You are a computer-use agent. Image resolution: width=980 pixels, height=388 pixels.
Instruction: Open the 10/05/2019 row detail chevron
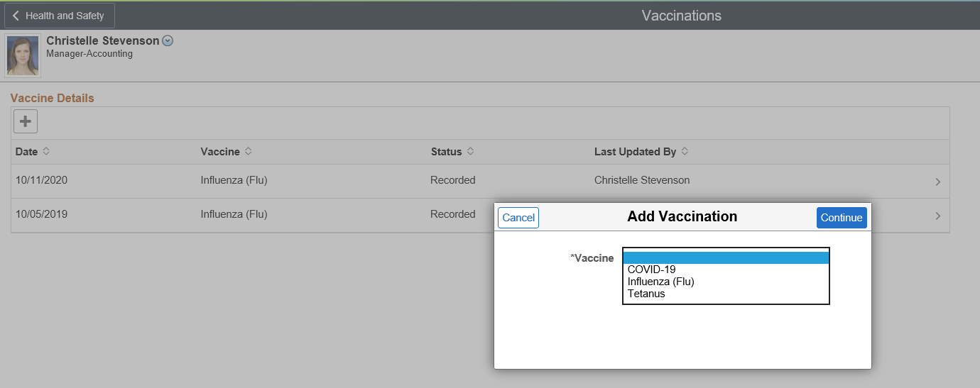point(937,216)
